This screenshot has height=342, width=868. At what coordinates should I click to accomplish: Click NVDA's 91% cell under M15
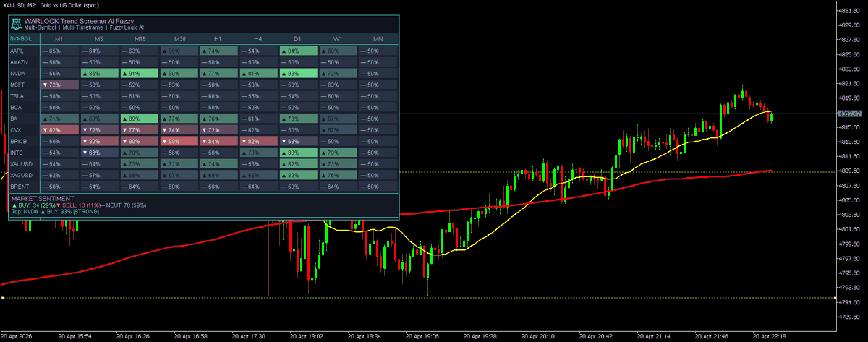(x=139, y=74)
